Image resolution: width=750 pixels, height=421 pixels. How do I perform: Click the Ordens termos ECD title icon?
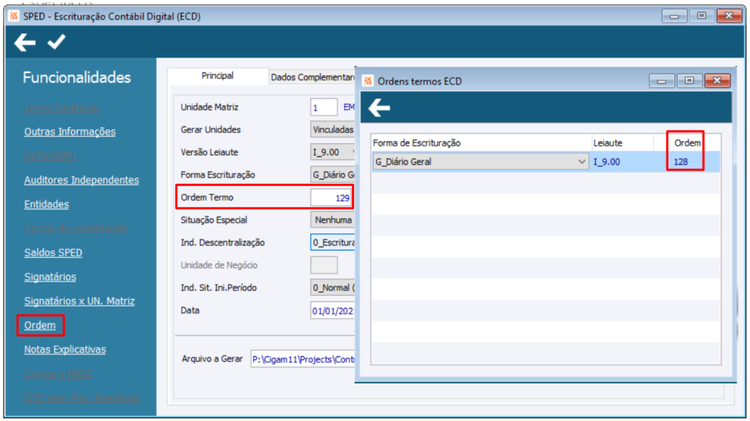coord(368,81)
